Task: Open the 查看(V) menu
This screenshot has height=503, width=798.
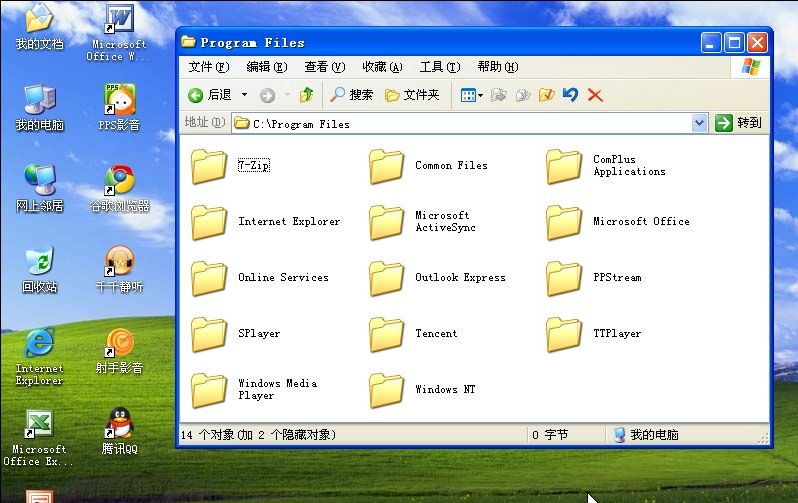Action: click(325, 67)
